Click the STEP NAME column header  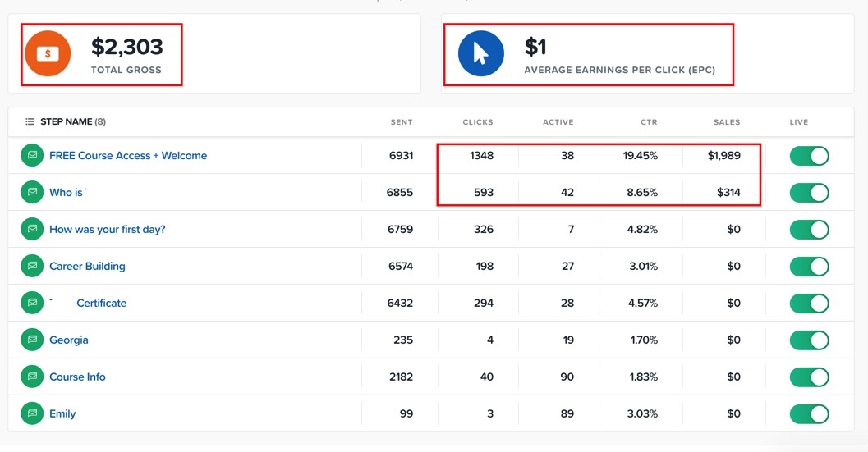click(x=67, y=121)
